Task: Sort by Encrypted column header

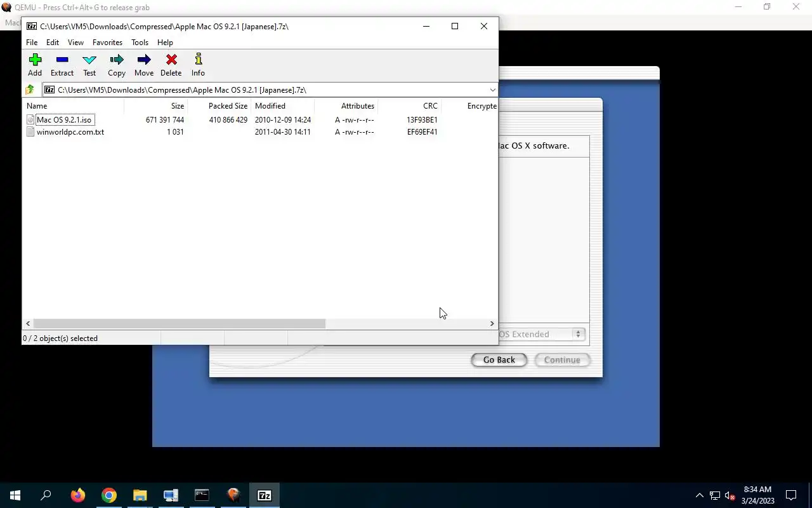Action: [469, 106]
